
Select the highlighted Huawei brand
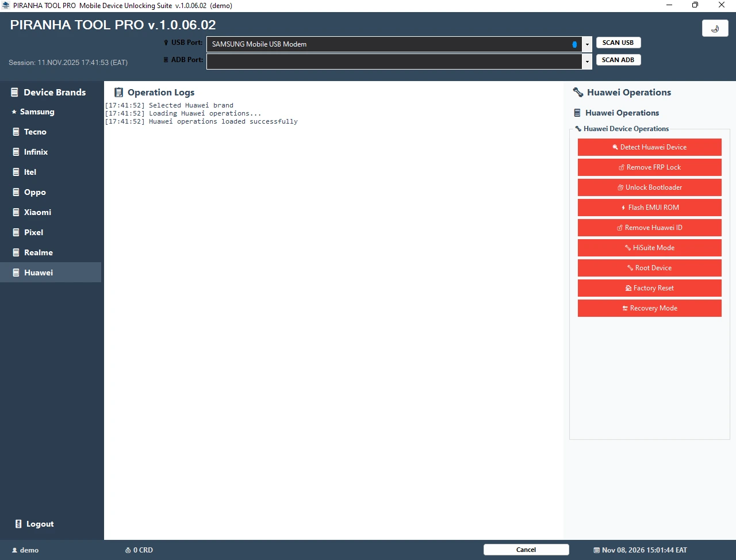[51, 273]
